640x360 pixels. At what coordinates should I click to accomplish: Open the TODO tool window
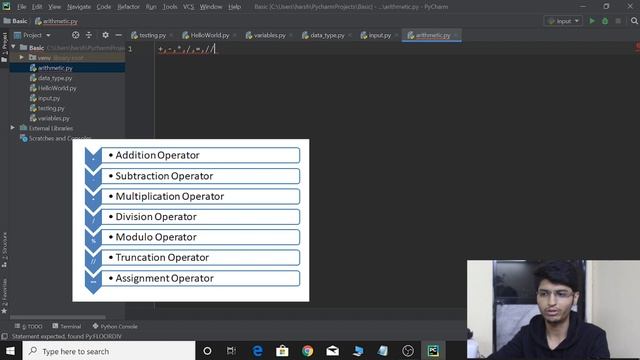click(29, 327)
